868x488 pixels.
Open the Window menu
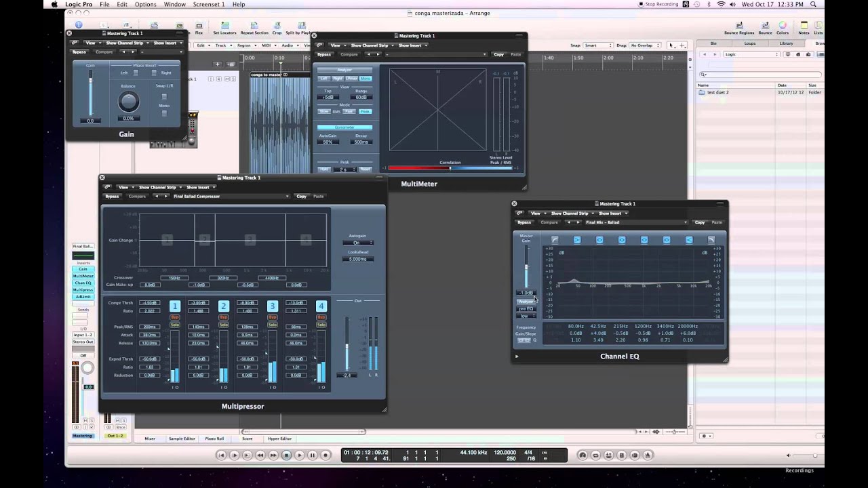point(174,4)
